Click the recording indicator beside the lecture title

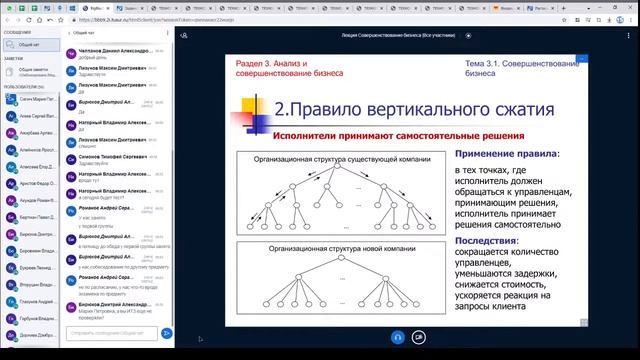point(468,36)
